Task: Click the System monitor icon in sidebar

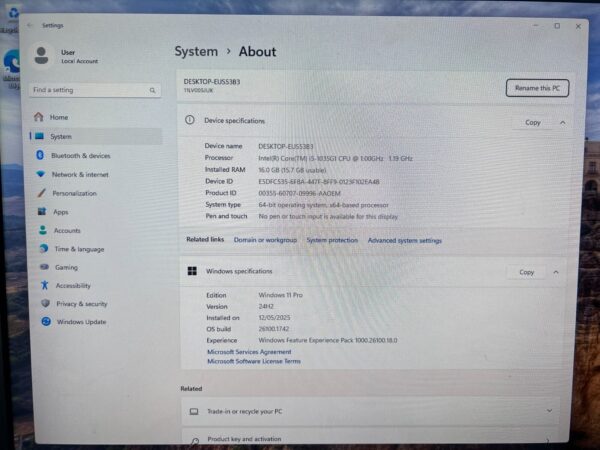Action: pyautogui.click(x=39, y=136)
